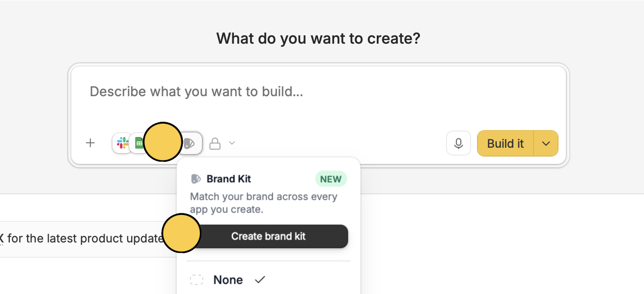The height and width of the screenshot is (294, 644).
Task: Click the yellow circle over the integrations row
Action: pos(163,142)
